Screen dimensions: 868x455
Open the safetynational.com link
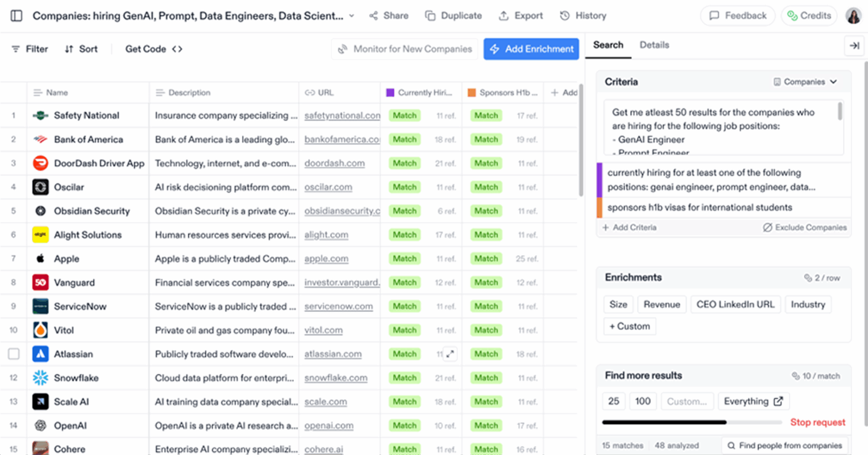[x=342, y=116]
